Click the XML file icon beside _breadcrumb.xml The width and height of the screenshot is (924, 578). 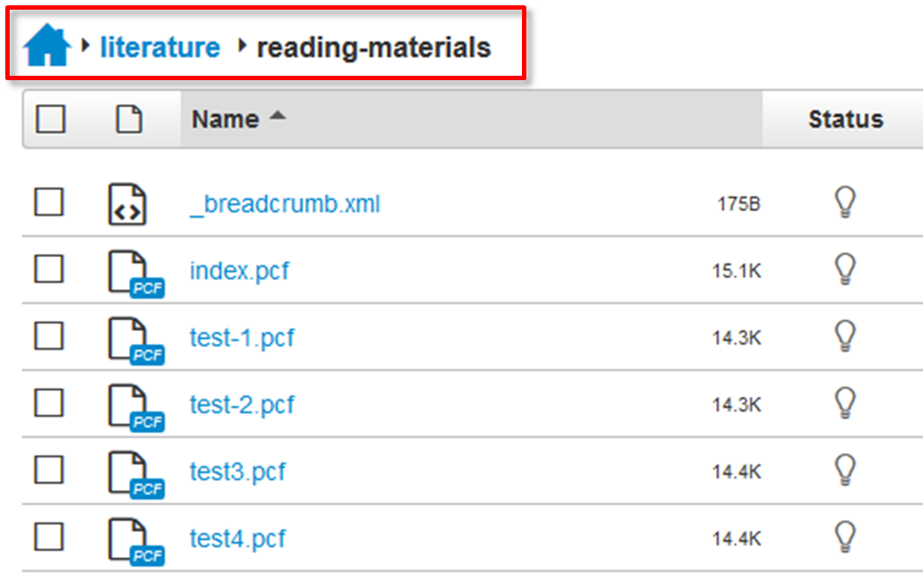coord(127,204)
